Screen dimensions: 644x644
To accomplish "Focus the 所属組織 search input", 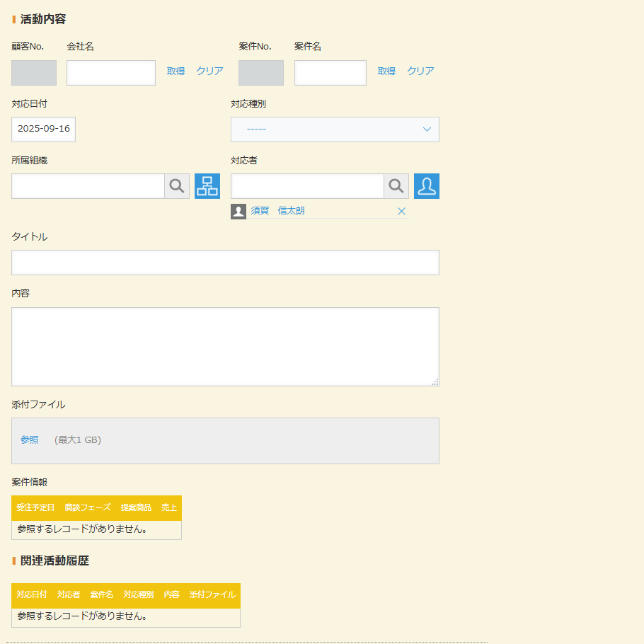I will click(x=88, y=186).
